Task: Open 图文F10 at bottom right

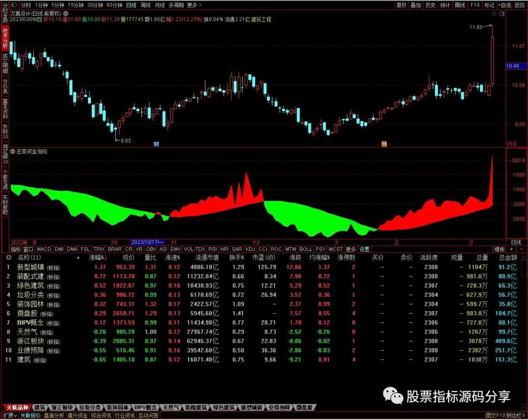Action: point(495,416)
